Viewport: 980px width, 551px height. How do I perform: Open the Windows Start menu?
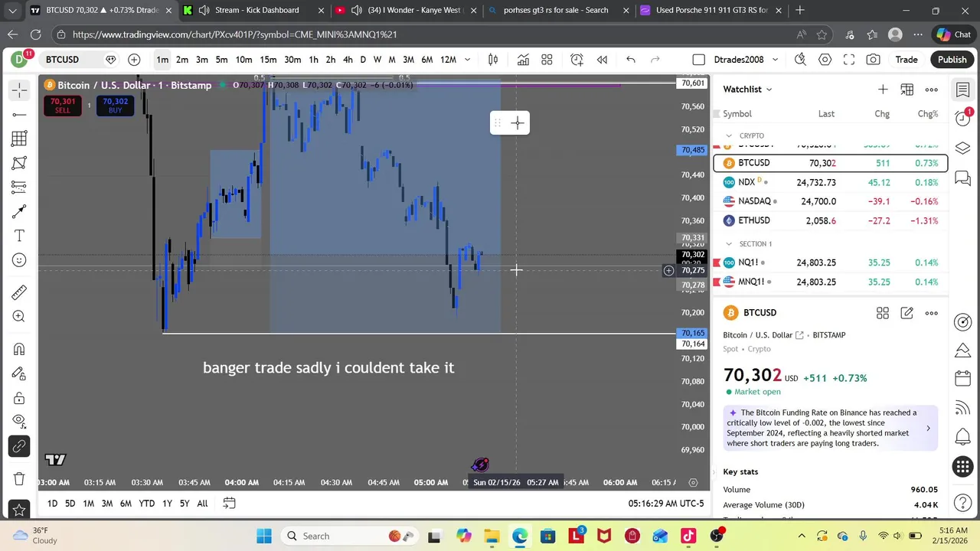[x=264, y=536]
